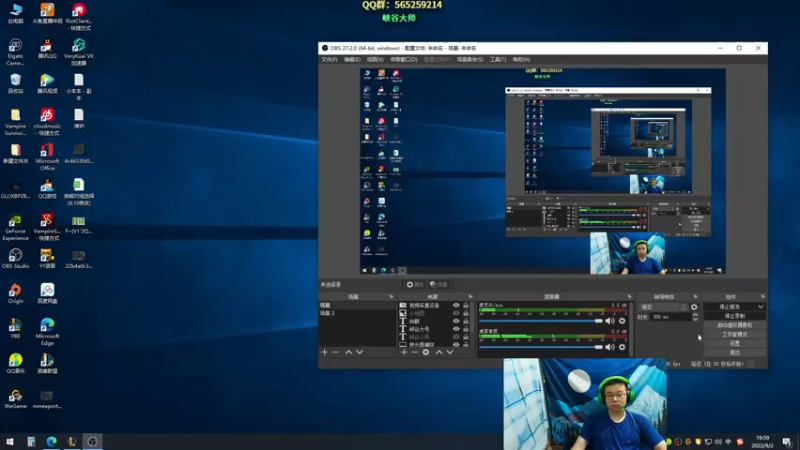This screenshot has height=450, width=800.
Task: Open the 工具(T) menu
Action: tap(498, 60)
